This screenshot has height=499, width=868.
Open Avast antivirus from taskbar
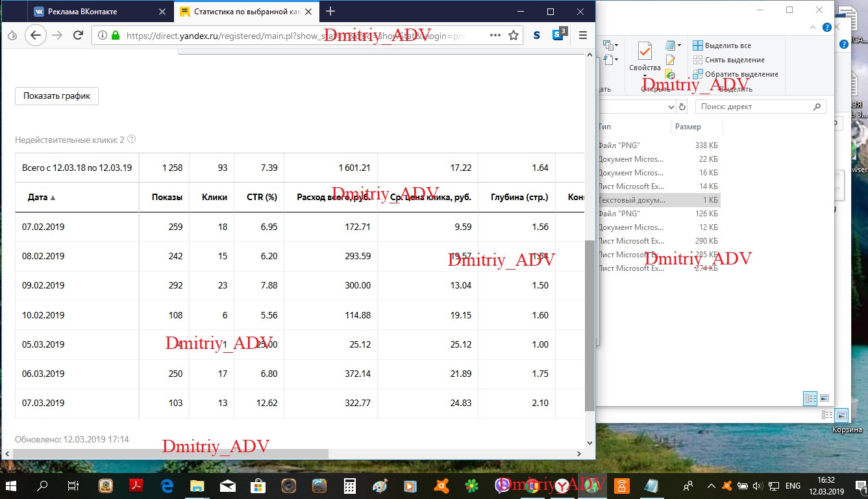[441, 485]
